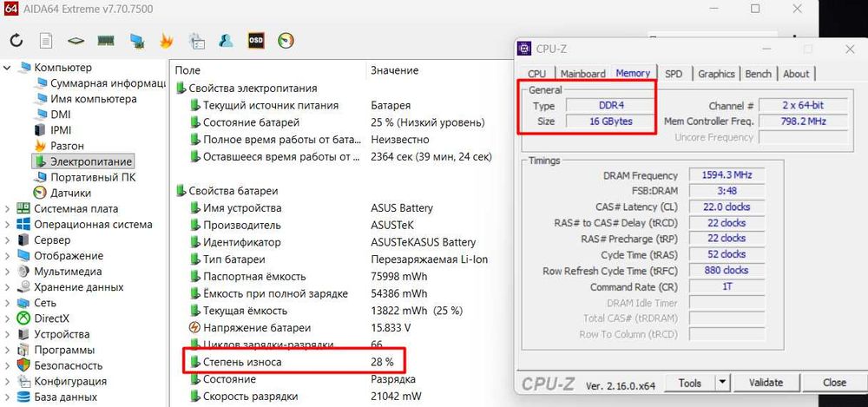Select the Степень износа row

(293, 362)
